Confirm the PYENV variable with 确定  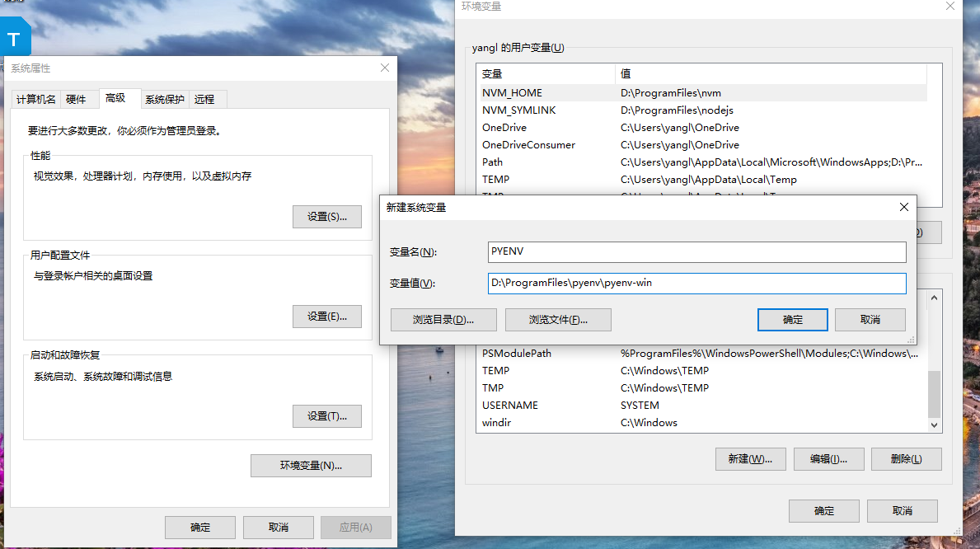[x=792, y=319]
